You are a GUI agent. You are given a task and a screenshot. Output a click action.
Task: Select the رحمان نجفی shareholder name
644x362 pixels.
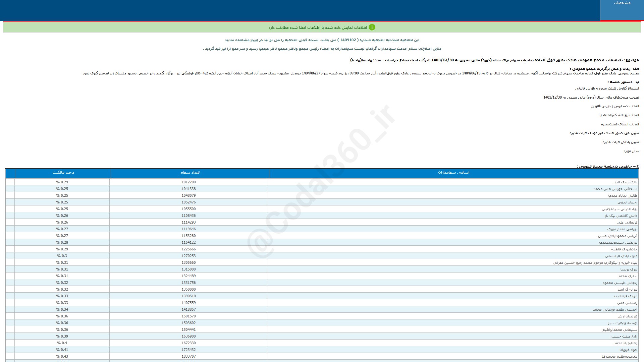(627, 202)
